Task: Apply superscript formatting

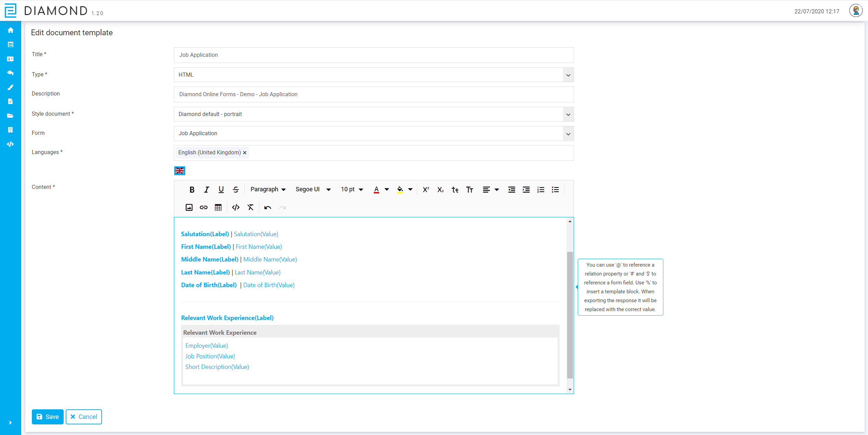Action: coord(425,189)
